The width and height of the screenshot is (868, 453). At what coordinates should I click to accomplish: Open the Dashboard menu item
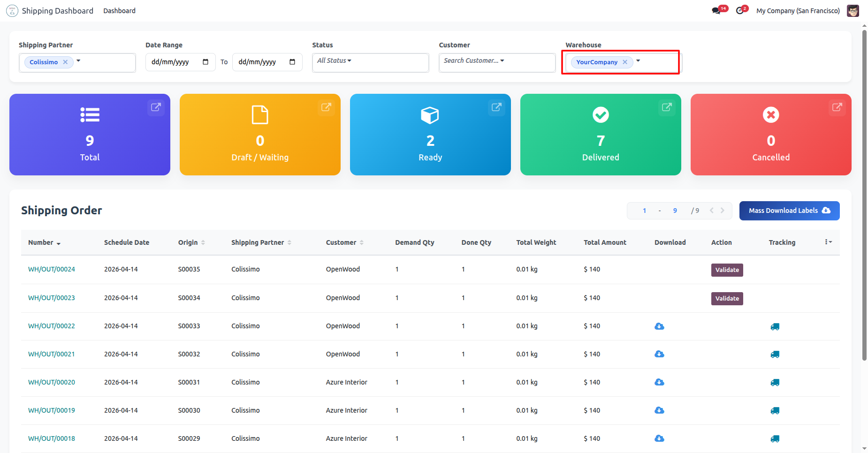[119, 11]
